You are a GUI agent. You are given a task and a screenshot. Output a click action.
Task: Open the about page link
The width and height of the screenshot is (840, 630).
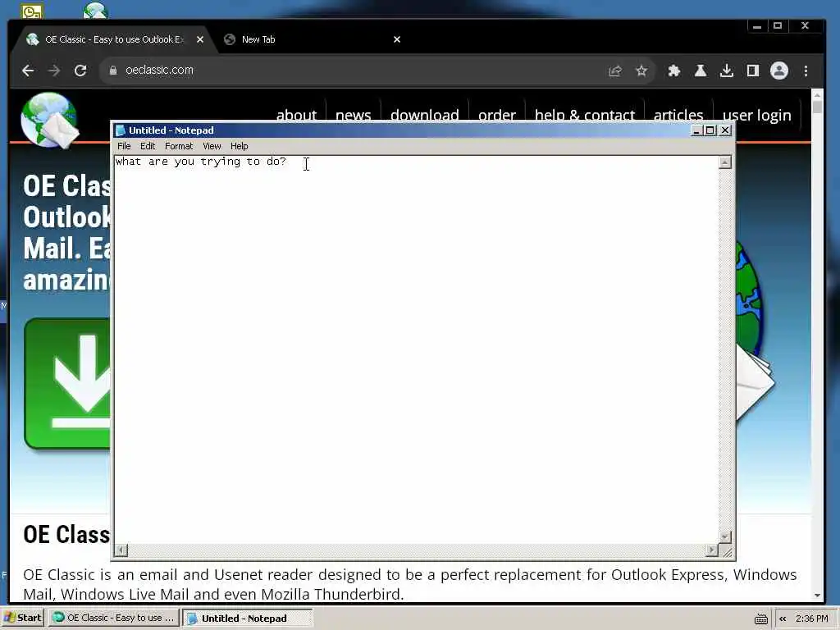pyautogui.click(x=296, y=115)
